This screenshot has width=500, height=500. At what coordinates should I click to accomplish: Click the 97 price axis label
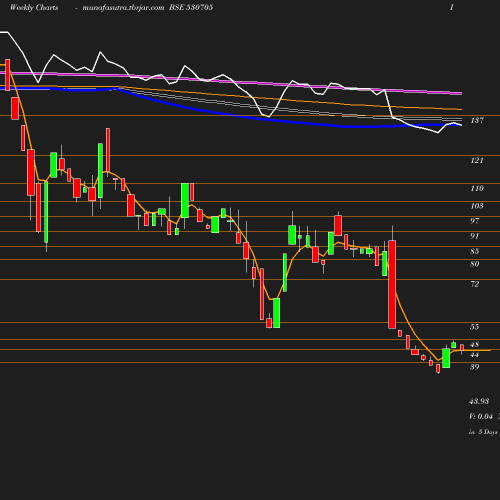pyautogui.click(x=475, y=221)
